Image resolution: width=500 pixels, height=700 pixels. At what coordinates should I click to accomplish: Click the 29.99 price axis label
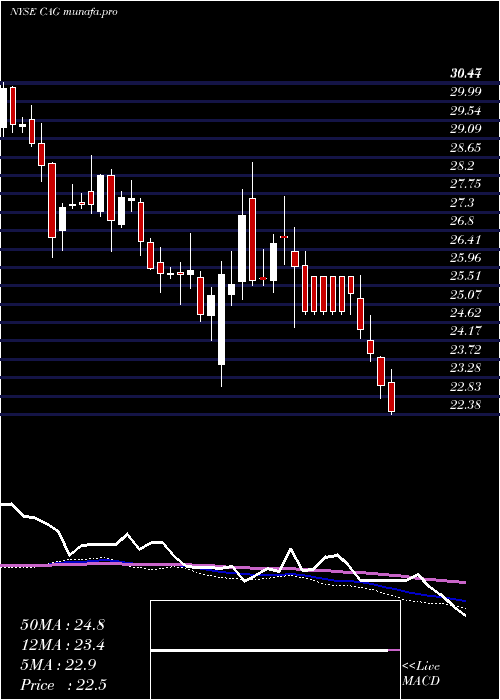coord(466,92)
